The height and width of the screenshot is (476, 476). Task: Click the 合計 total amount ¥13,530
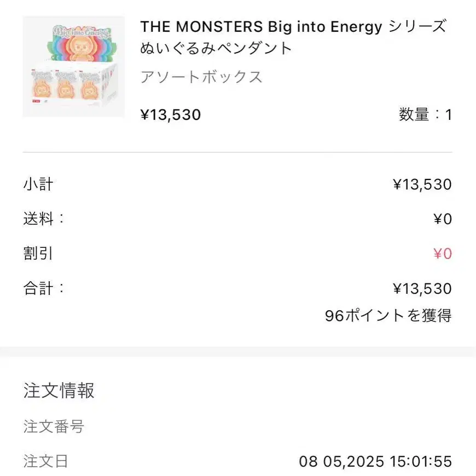click(422, 288)
